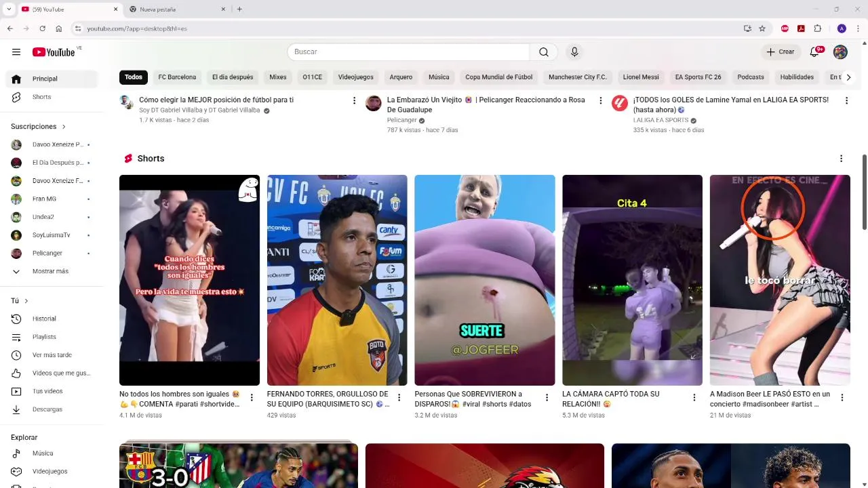The height and width of the screenshot is (488, 868).
Task: Select the Podcasts chip
Action: [x=751, y=77]
